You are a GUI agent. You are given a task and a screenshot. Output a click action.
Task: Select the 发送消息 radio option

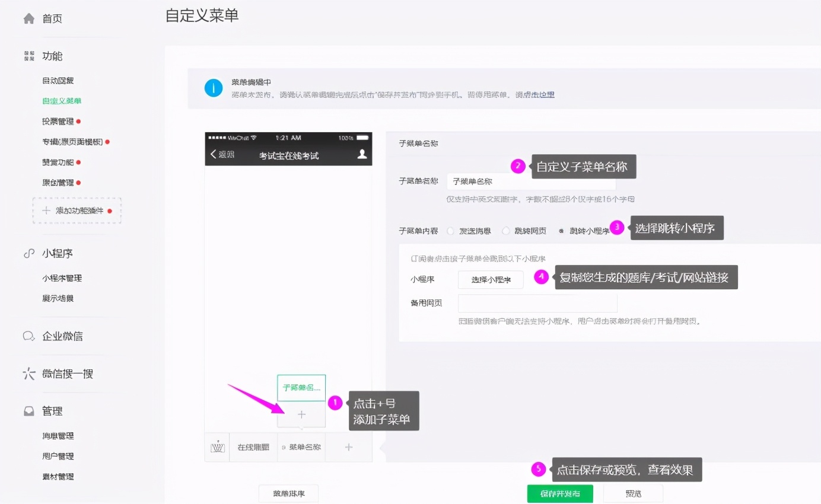pyautogui.click(x=450, y=231)
